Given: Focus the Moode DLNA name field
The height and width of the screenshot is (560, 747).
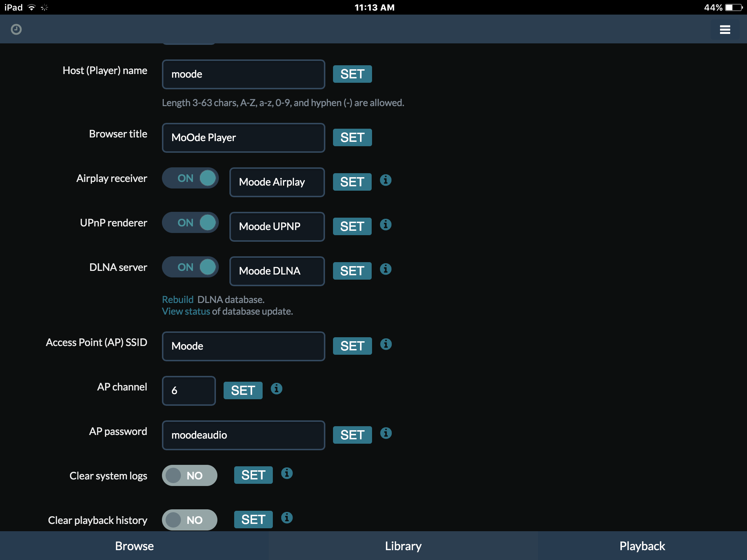Looking at the screenshot, I should click(277, 271).
